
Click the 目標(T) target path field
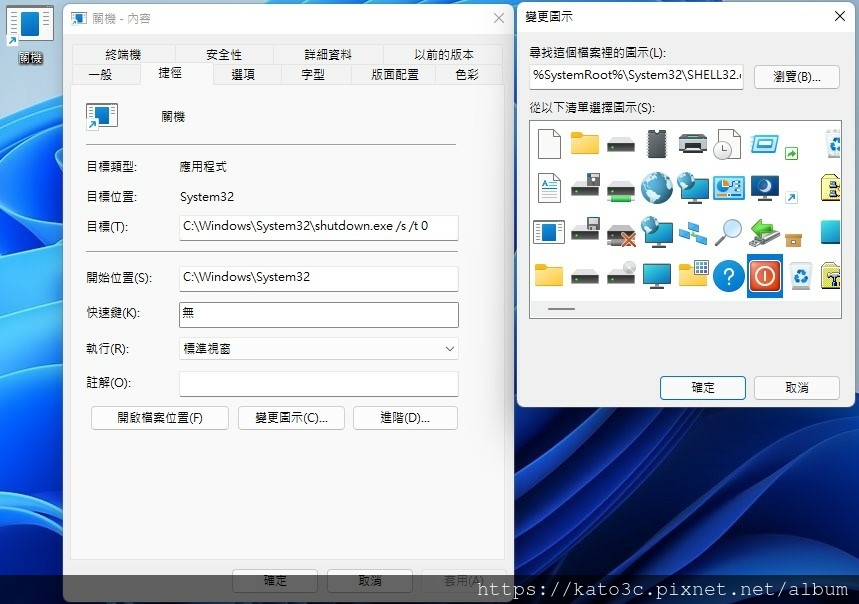[319, 227]
